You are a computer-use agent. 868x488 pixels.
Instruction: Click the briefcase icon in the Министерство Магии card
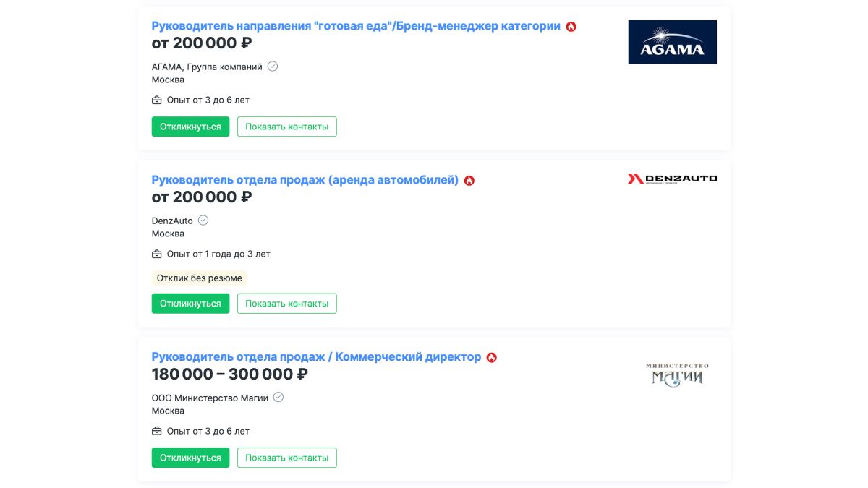coord(157,431)
